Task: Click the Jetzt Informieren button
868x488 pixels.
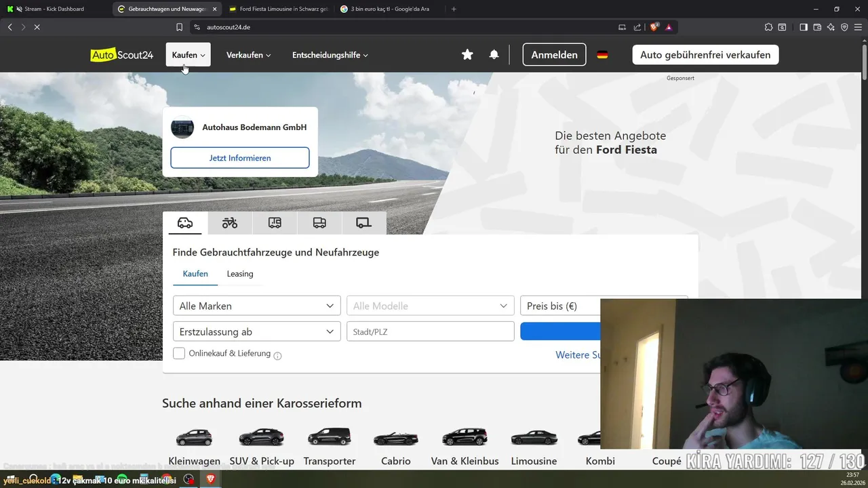Action: coord(240,158)
